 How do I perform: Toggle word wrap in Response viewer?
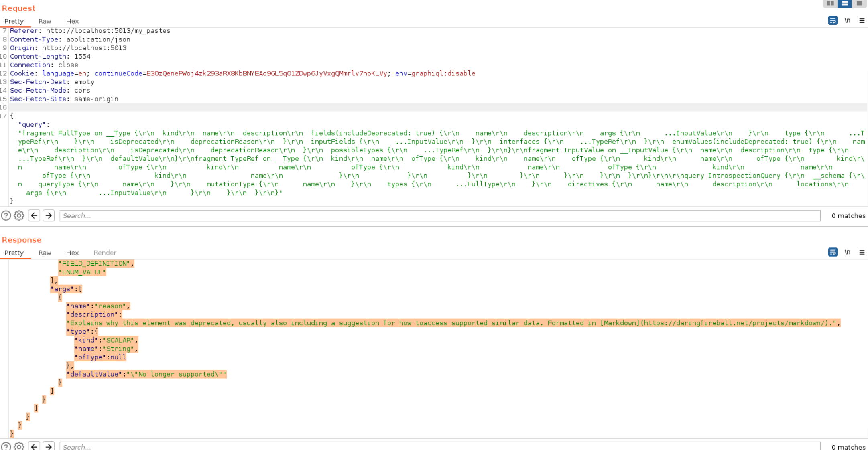click(x=833, y=252)
